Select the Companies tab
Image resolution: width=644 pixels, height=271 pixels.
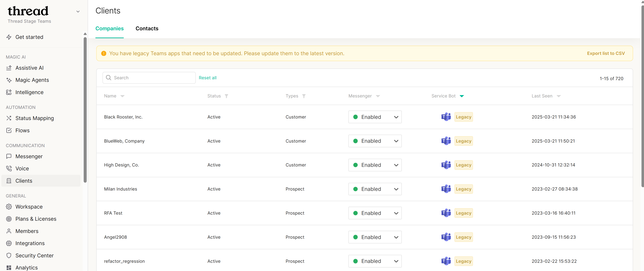[x=110, y=28]
